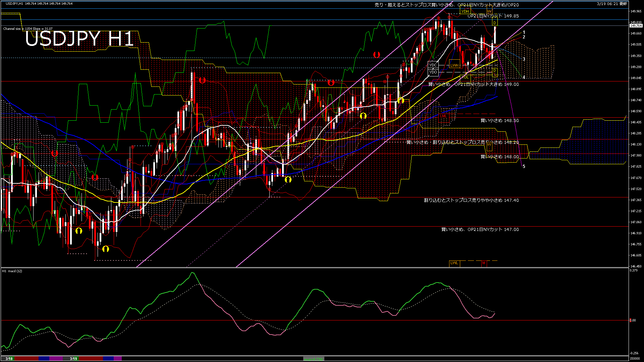Click the orange LWH label box
The width and height of the screenshot is (644, 362).
pos(454,65)
